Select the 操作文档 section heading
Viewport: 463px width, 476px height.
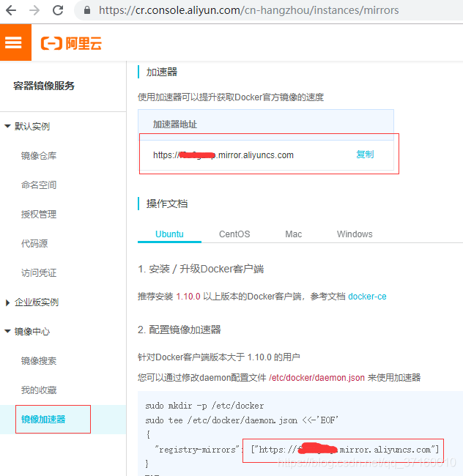167,204
